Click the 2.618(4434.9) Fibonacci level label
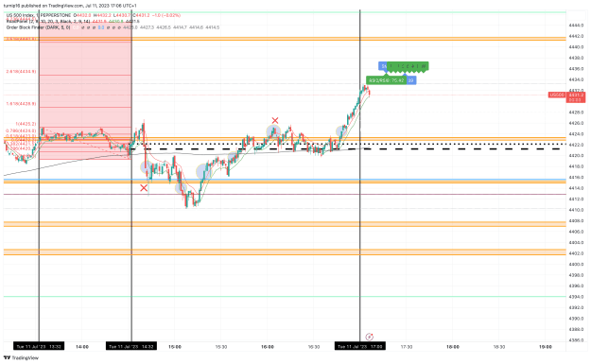591x364 pixels. (21, 71)
